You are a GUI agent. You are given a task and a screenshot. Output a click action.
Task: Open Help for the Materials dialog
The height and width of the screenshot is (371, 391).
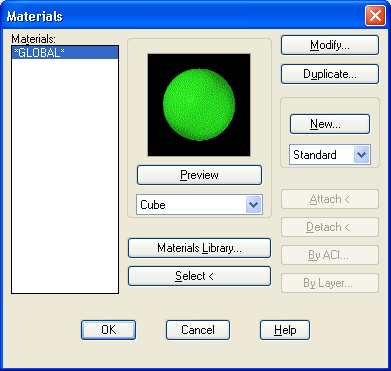[285, 330]
